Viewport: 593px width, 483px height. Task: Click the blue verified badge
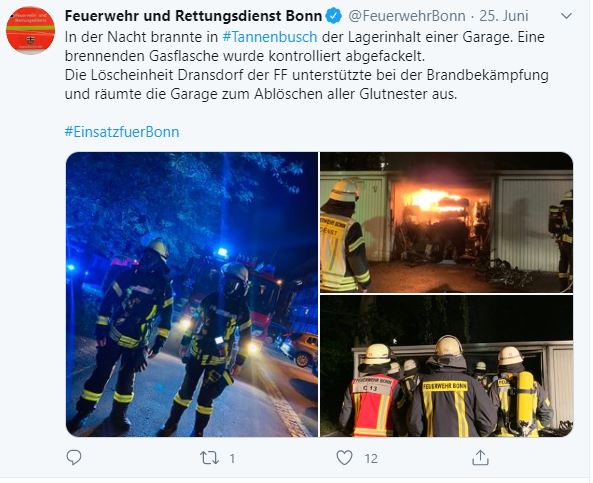point(334,16)
